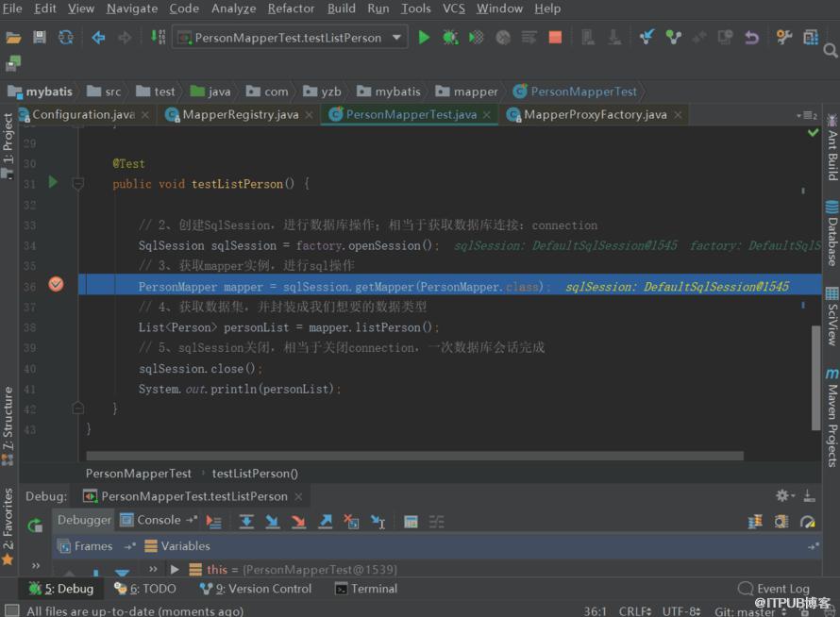840x617 pixels.
Task: Step Over in the debugger toolbar
Action: 246,522
